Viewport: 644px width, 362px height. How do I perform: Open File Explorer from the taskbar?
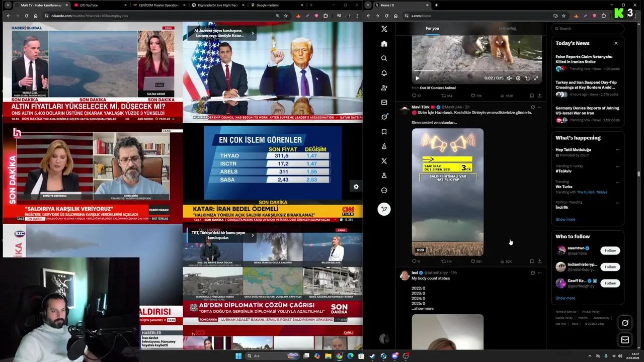click(x=328, y=356)
